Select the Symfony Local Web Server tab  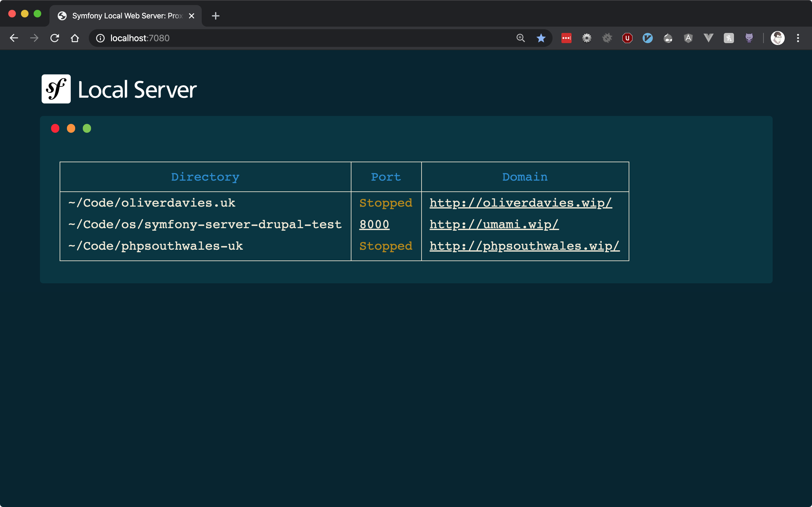point(124,16)
